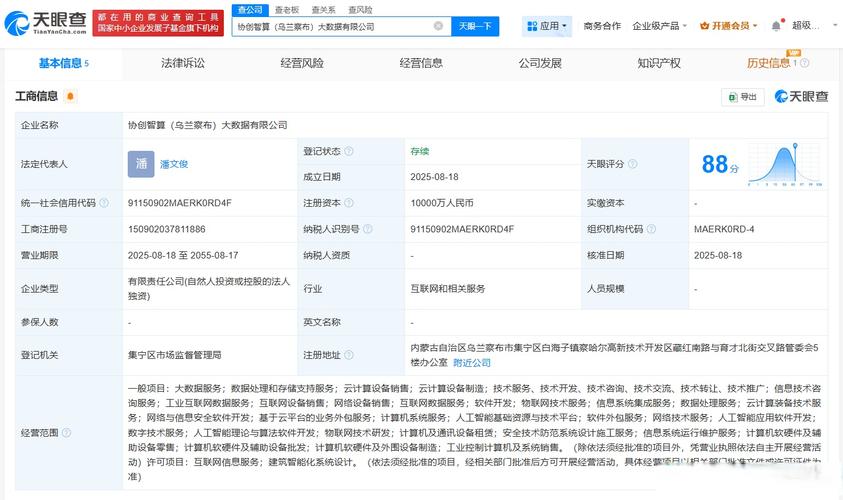Click the 10000万人民币 registered capital value
Screen dimensions: 843x500
click(x=442, y=203)
